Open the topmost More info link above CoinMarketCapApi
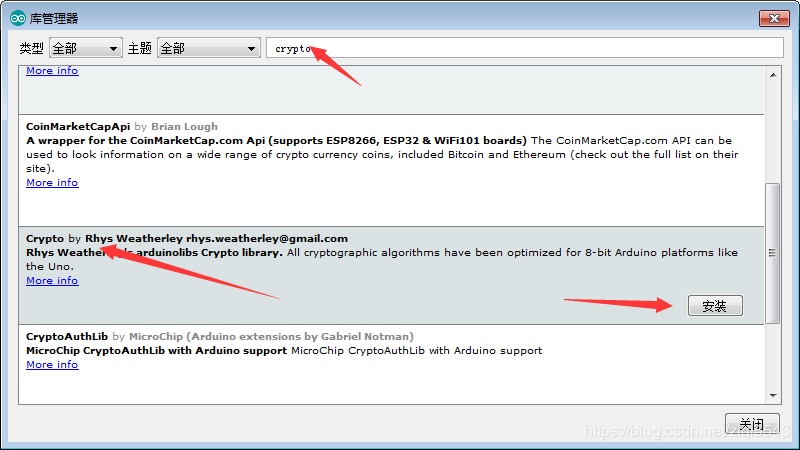The image size is (800, 450). pos(52,71)
